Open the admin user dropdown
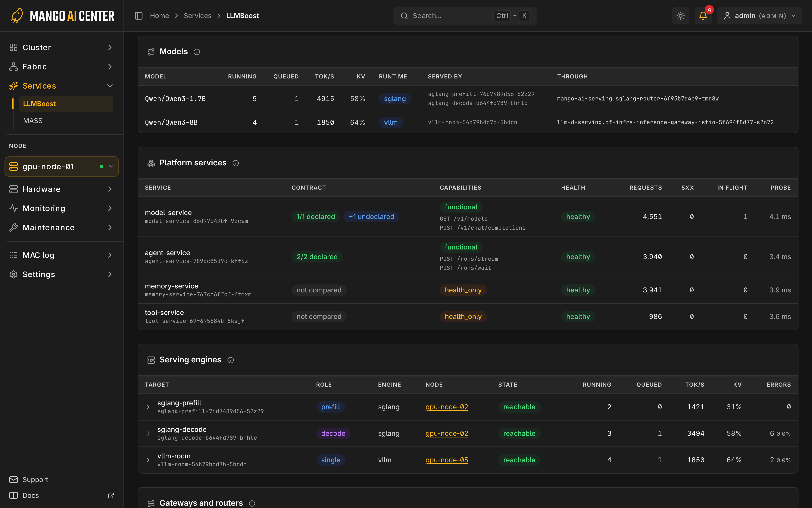Image resolution: width=812 pixels, height=508 pixels. pos(760,16)
